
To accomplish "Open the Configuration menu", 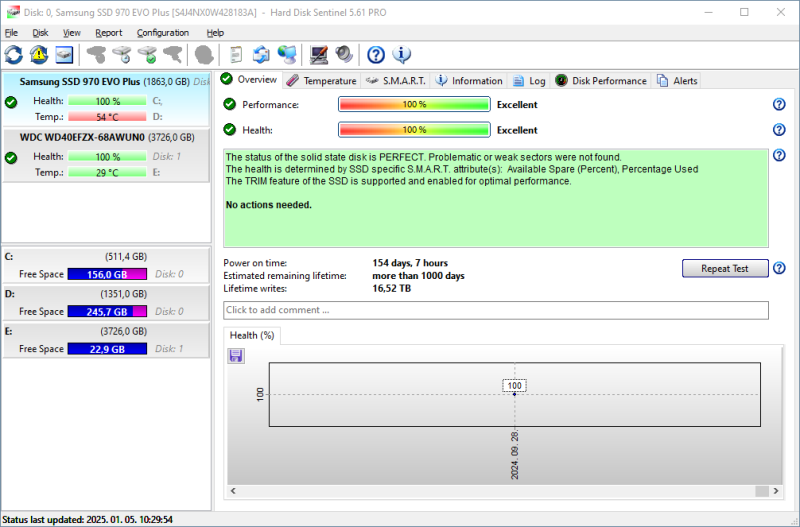I will (163, 33).
